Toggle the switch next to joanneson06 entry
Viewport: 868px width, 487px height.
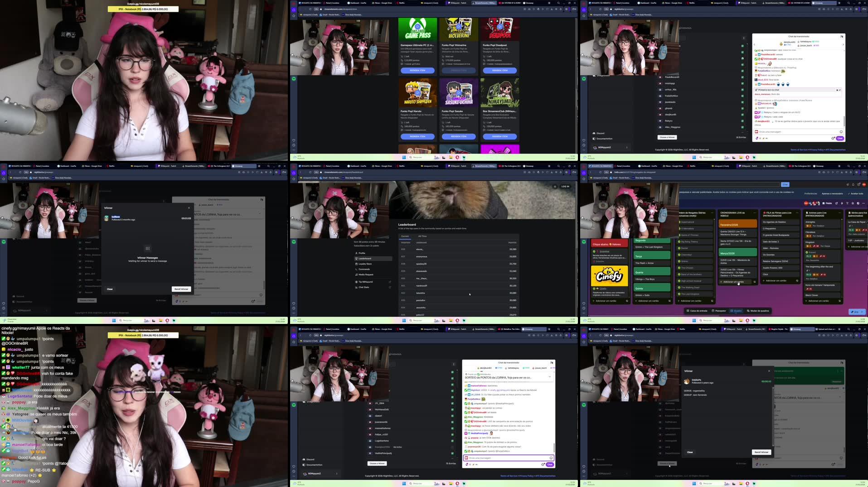[x=452, y=422]
